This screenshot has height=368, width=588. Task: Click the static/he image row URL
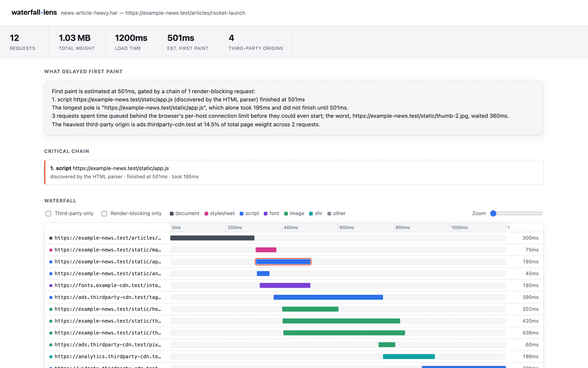pyautogui.click(x=108, y=309)
